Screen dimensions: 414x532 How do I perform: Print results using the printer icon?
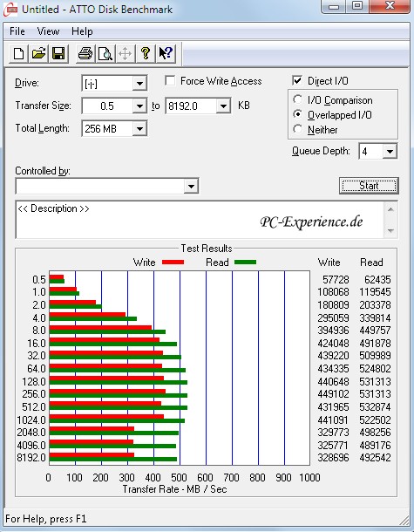(x=85, y=53)
